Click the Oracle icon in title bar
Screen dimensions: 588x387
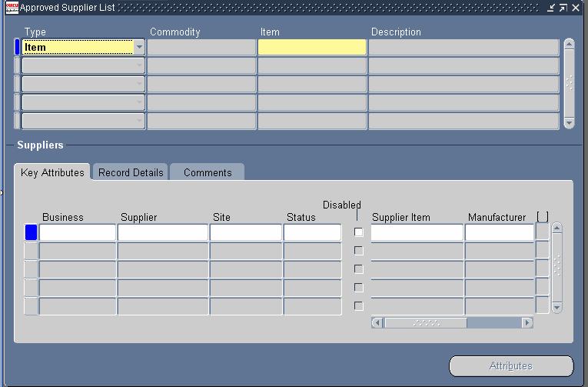12,7
